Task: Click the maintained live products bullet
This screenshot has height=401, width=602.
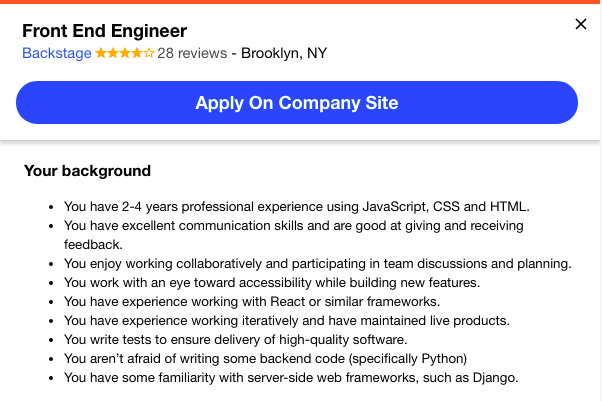Action: (x=287, y=321)
